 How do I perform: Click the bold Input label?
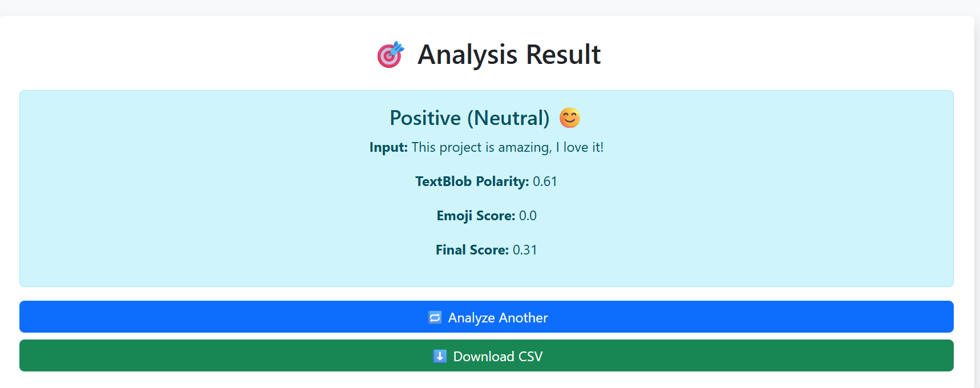388,147
